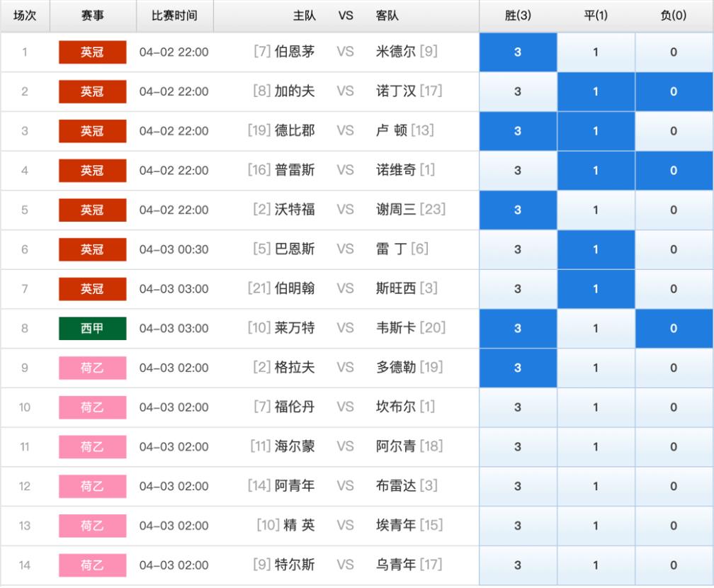Viewport: 714px width, 588px height.
Task: Select draw (1) for 沃特福 vs 谢周三
Action: point(596,210)
